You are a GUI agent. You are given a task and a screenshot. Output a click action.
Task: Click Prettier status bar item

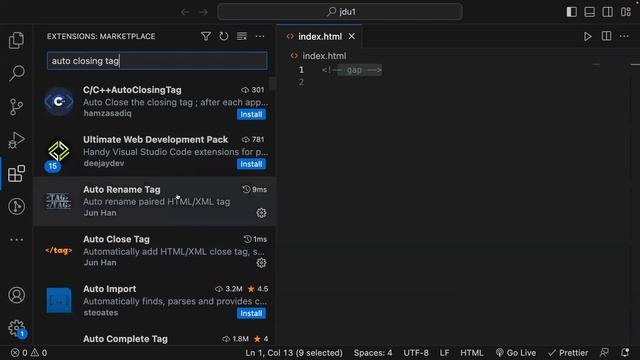(x=568, y=353)
